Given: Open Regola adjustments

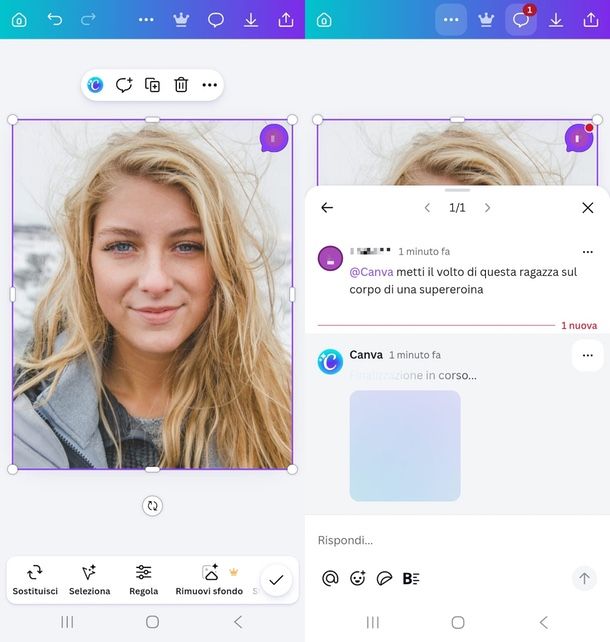Looking at the screenshot, I should (x=143, y=580).
